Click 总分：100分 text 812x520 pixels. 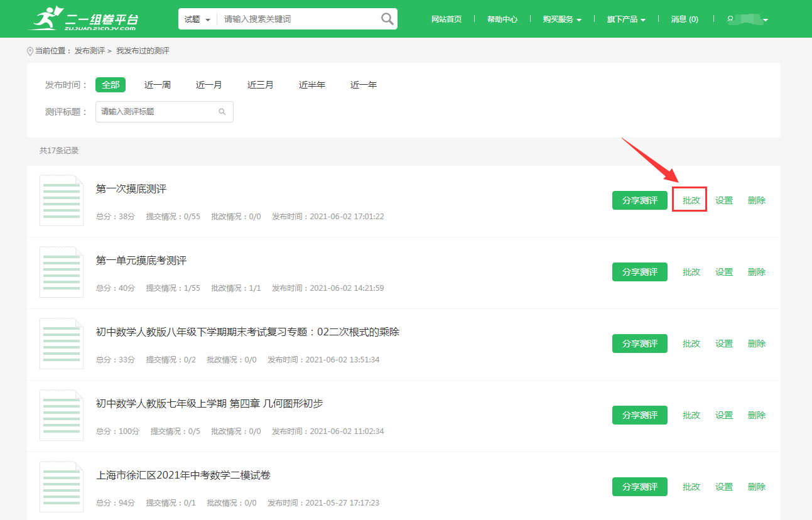pyautogui.click(x=117, y=431)
